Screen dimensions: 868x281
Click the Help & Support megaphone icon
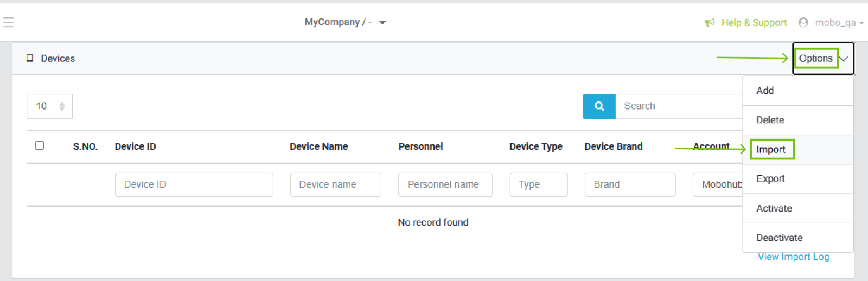(x=710, y=23)
